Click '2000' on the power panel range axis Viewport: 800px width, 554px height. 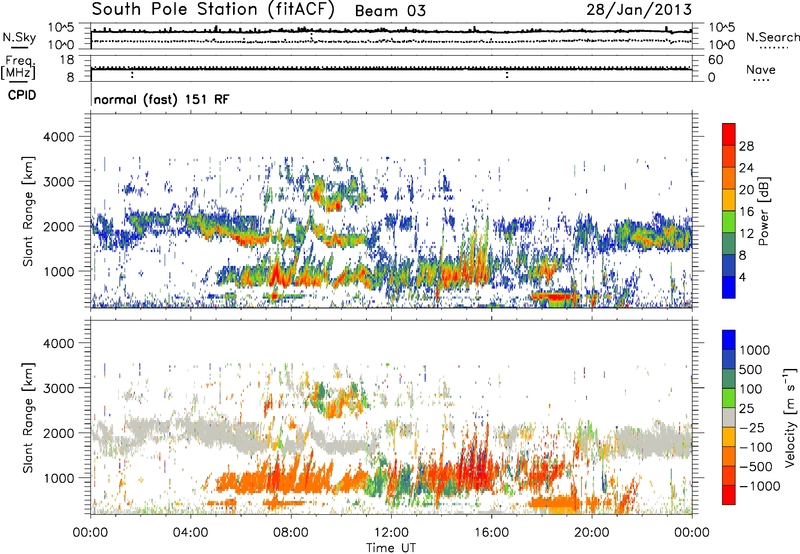click(58, 226)
